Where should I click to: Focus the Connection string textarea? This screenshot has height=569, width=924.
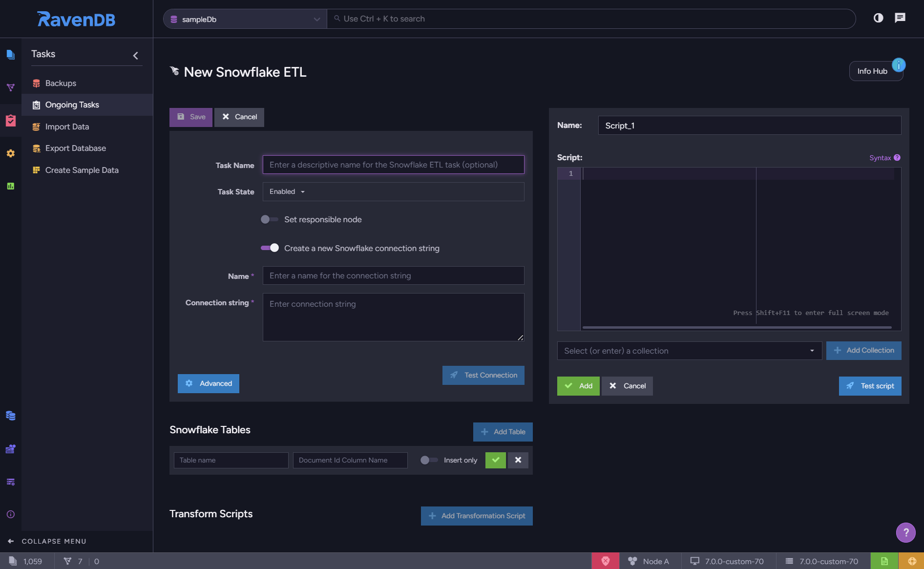click(393, 317)
